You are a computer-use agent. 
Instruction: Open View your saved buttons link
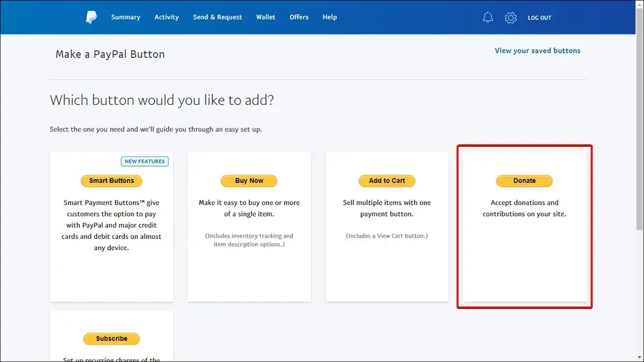click(537, 50)
